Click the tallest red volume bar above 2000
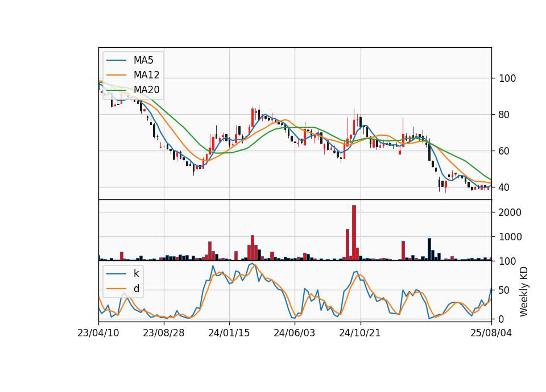Image resolution: width=546 pixels, height=392 pixels. coord(354,233)
